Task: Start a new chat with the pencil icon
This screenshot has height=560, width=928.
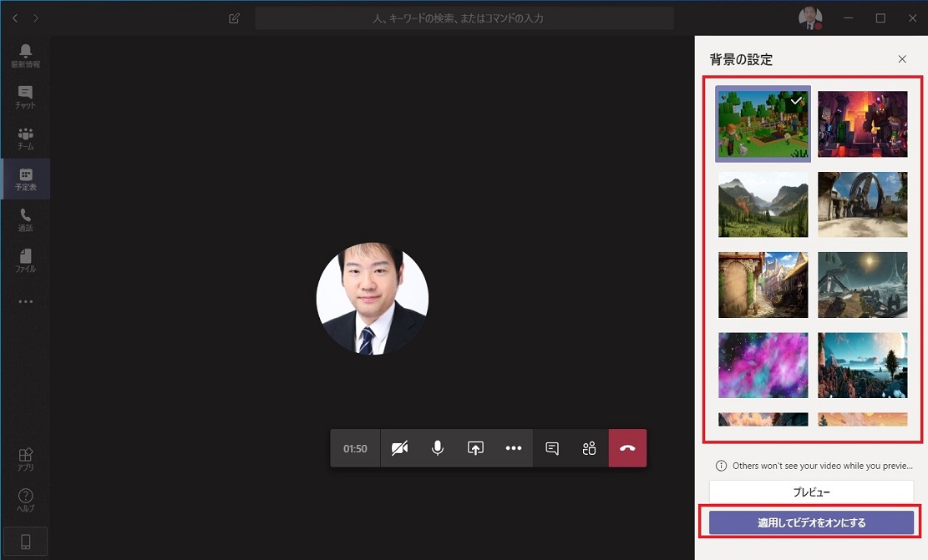Action: (234, 18)
